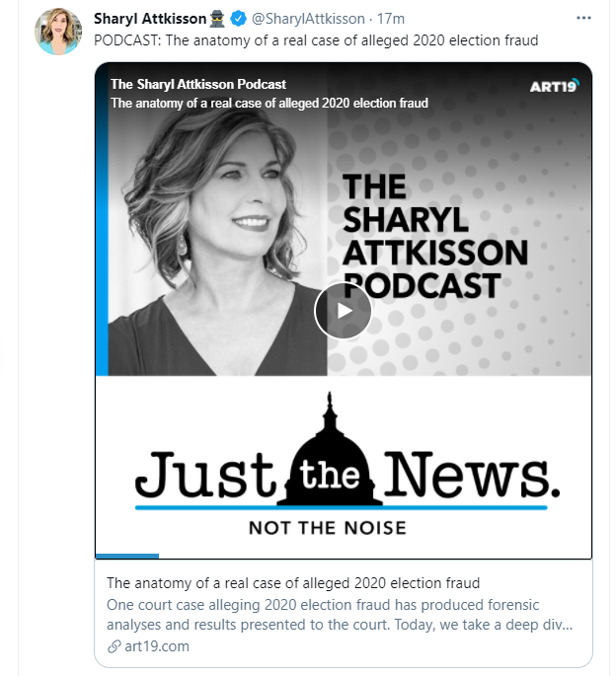Click the black-and-white host photo
The height and width of the screenshot is (676, 616).
pos(217,242)
